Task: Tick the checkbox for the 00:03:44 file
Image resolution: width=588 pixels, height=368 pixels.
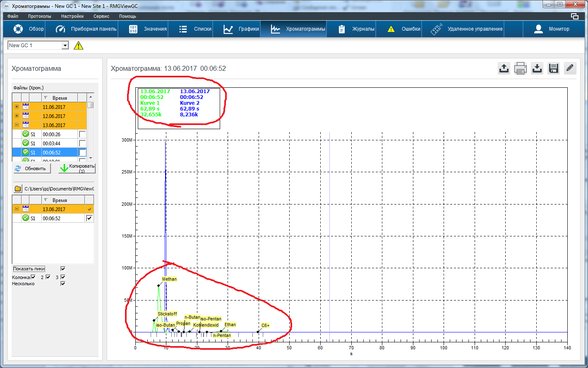Action: (x=83, y=143)
